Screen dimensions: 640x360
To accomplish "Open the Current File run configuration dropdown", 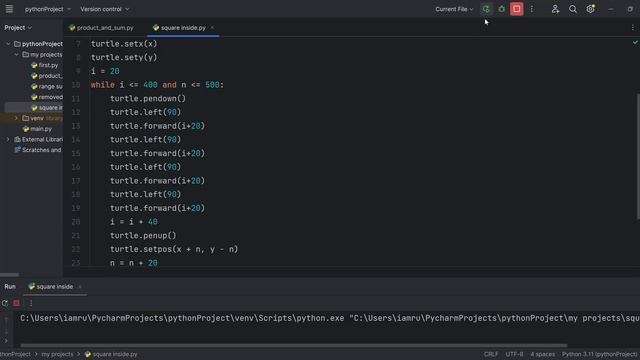I will [454, 9].
